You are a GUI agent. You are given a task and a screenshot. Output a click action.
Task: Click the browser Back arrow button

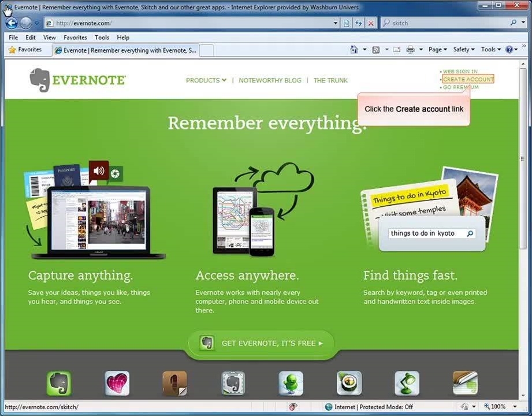tap(12, 23)
